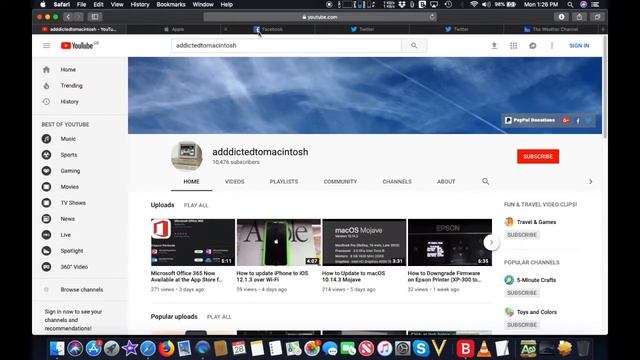Open Music in Best of YouTube
The image size is (640, 360).
pyautogui.click(x=68, y=139)
